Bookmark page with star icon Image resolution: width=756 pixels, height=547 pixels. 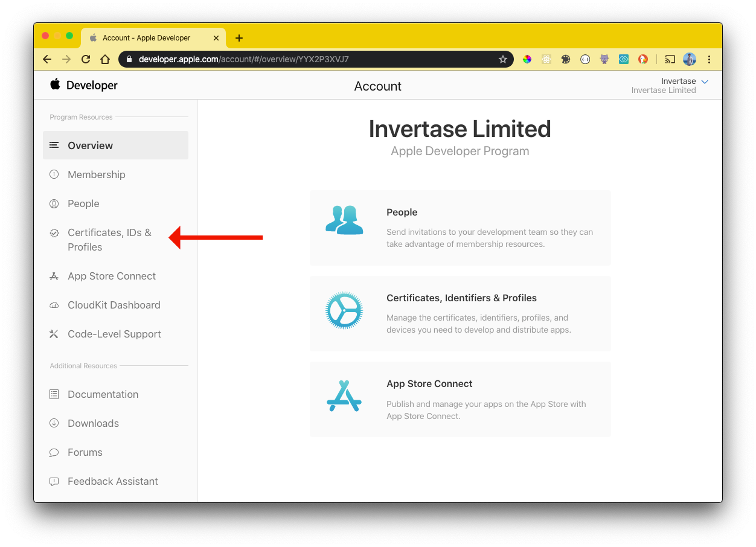[x=502, y=59]
